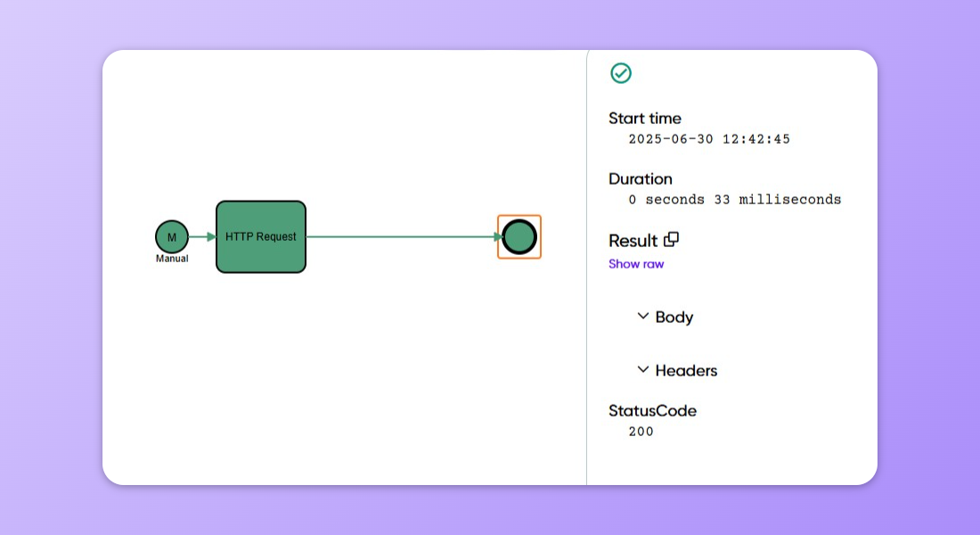Toggle the Headers disclosure chevron

(x=642, y=369)
